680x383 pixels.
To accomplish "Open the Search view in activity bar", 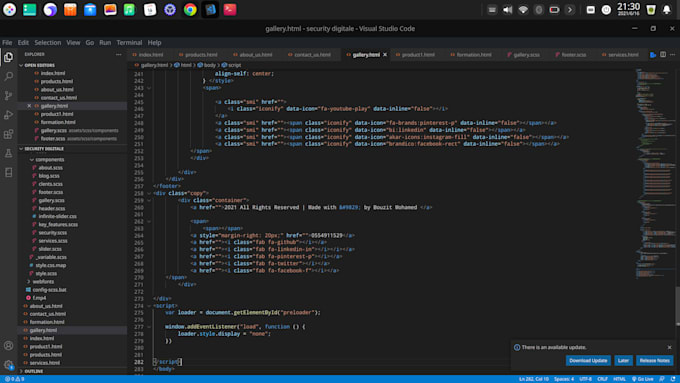I will (8, 76).
